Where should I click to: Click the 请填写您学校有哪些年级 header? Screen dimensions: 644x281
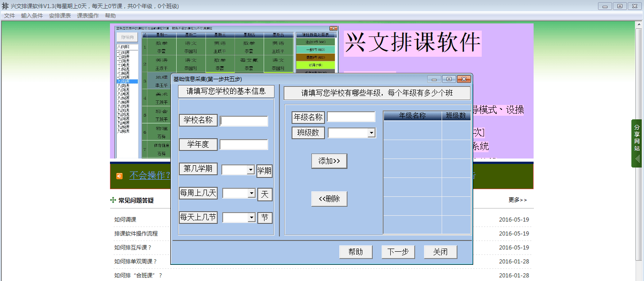377,93
